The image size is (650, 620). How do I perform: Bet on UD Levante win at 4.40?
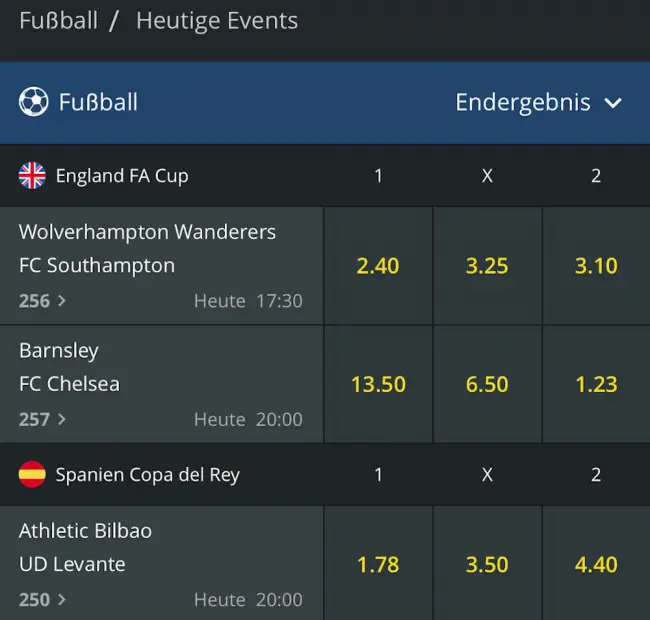(x=596, y=564)
